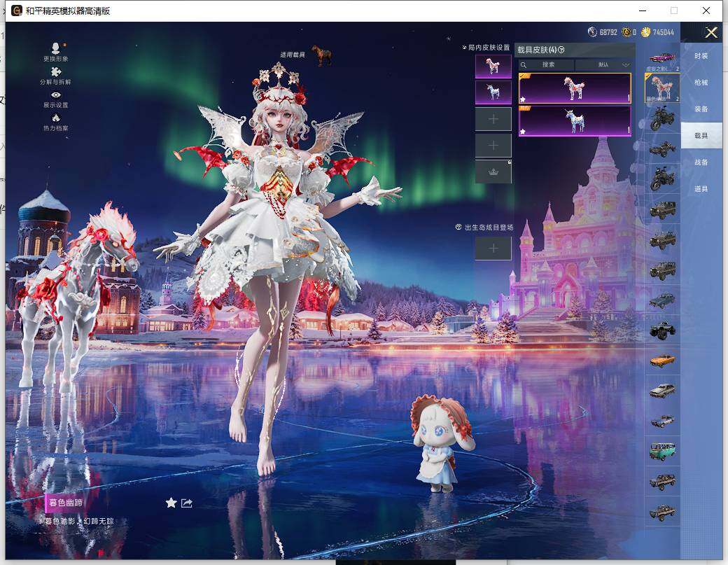Choose the blue unicorn skin card

click(575, 120)
